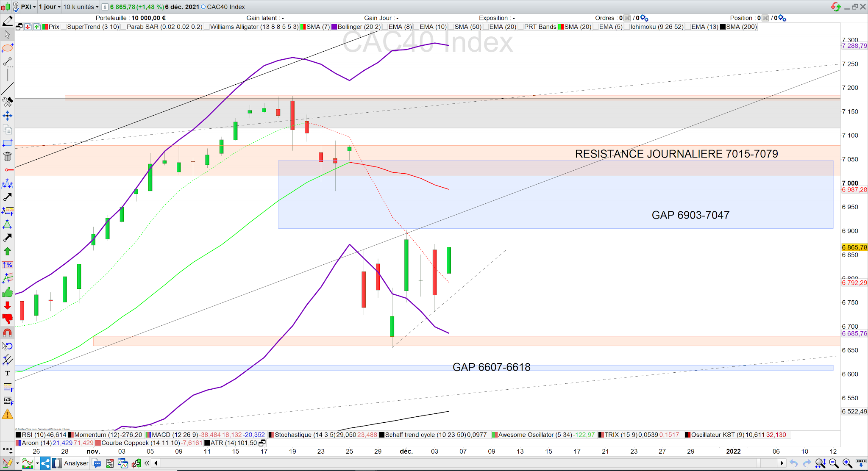Enable the PRT Bands checkbox
Viewport: 868px width, 471px height.
[x=520, y=27]
